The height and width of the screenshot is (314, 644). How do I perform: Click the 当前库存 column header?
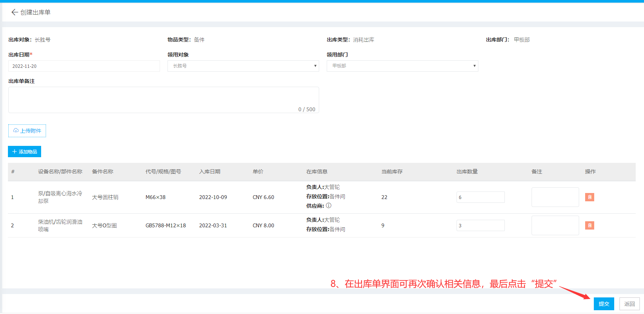[x=392, y=172]
